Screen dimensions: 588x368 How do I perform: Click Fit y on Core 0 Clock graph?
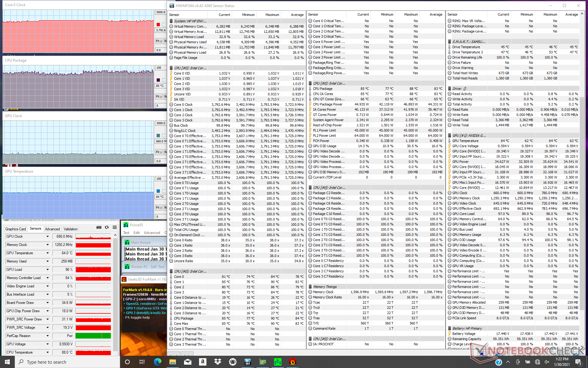pos(159,41)
